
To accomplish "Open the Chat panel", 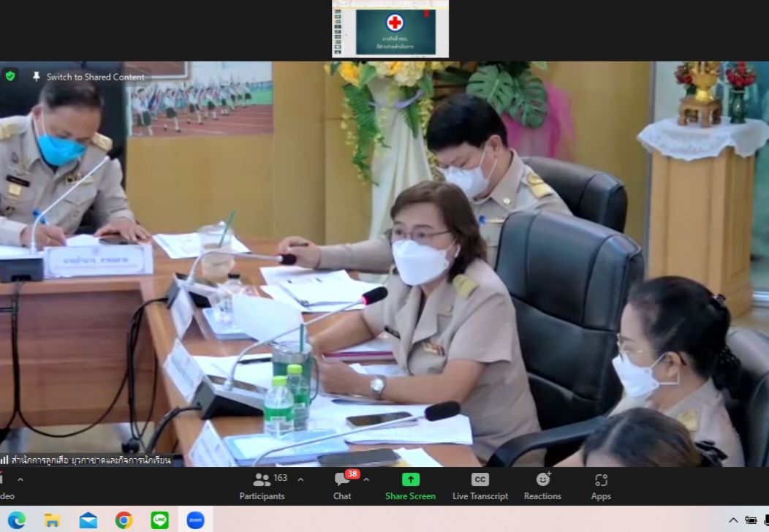I will pyautogui.click(x=342, y=487).
